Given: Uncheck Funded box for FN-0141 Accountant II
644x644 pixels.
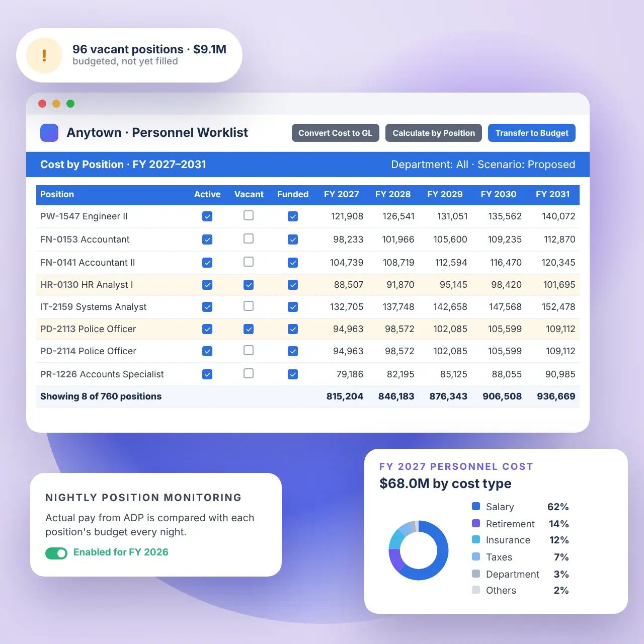Looking at the screenshot, I should [293, 263].
